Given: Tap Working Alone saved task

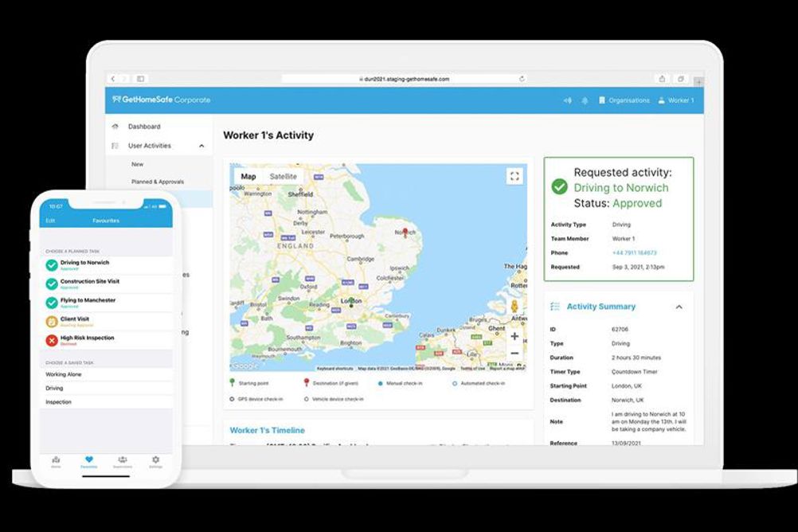Looking at the screenshot, I should pyautogui.click(x=106, y=374).
